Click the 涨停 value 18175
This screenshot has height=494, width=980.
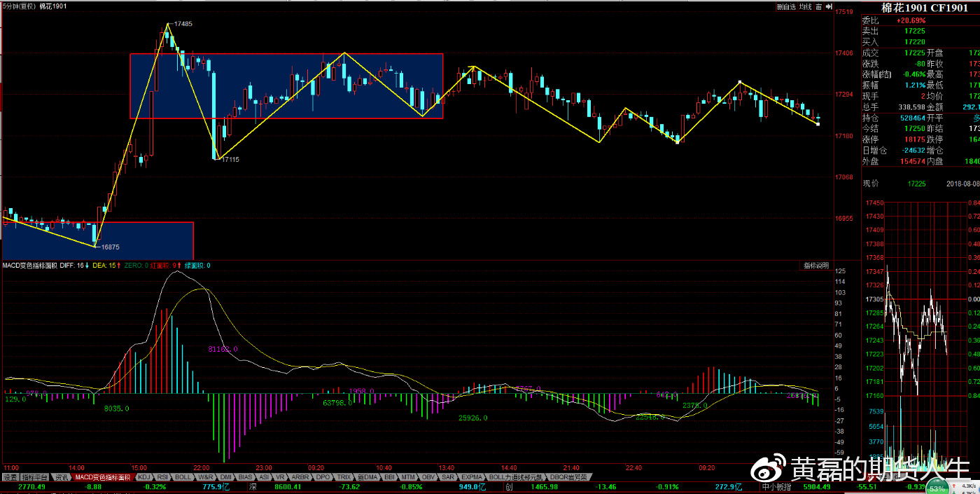point(914,139)
